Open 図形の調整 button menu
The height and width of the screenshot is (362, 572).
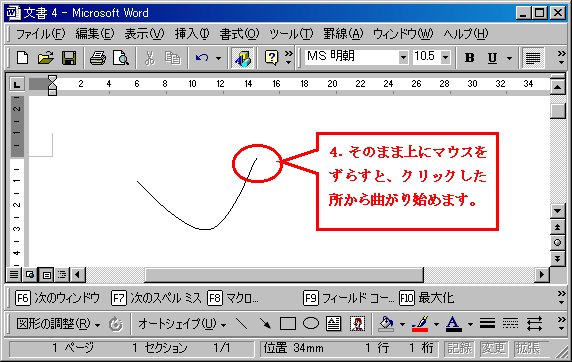point(58,324)
